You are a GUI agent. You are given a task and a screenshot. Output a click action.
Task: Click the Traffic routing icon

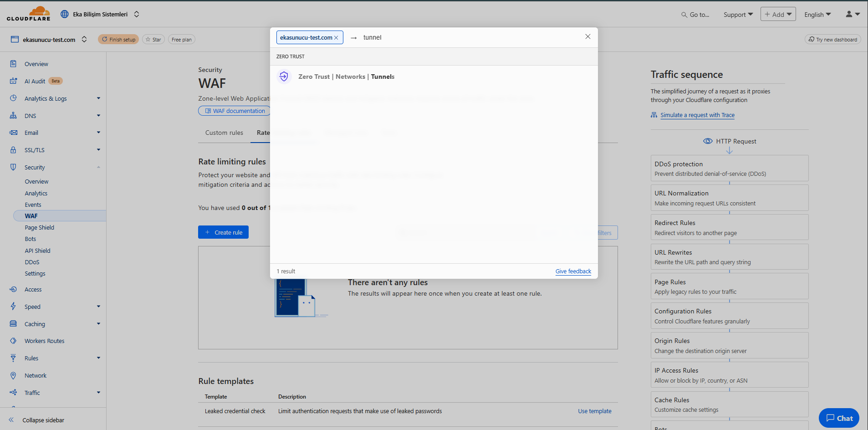click(13, 392)
